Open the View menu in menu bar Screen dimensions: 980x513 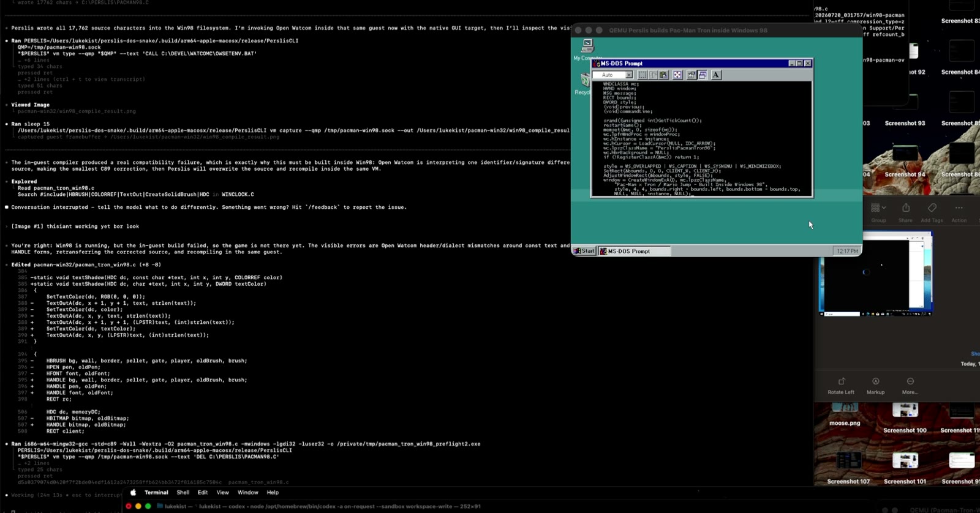click(223, 492)
